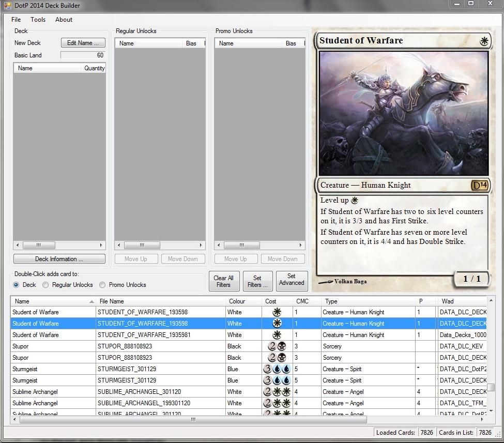Screen dimensions: 504x443
Task: Sort card list by CMC column
Action: pos(307,301)
